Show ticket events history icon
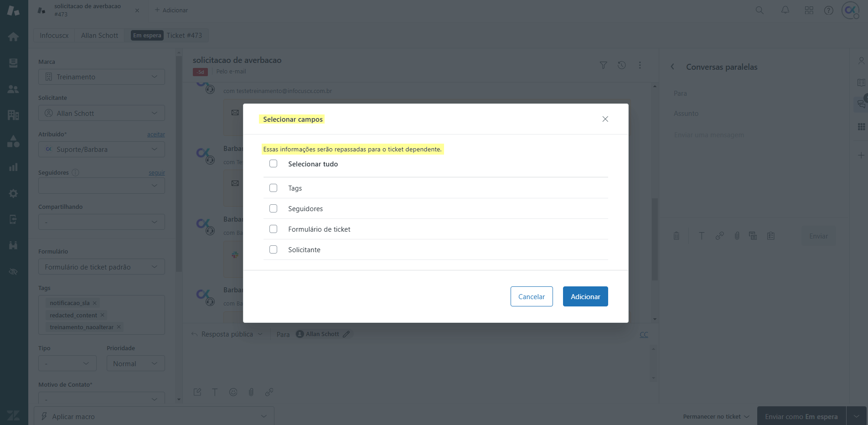 (x=621, y=65)
